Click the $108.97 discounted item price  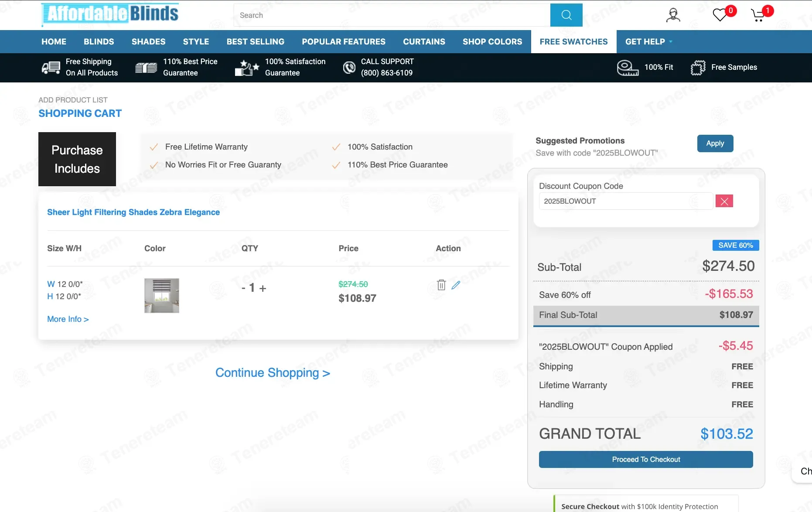pyautogui.click(x=357, y=298)
